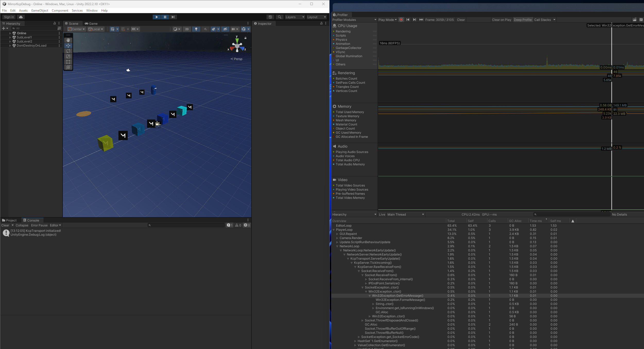Open the cloud services icon
Image resolution: width=644 pixels, height=349 pixels.
point(21,17)
